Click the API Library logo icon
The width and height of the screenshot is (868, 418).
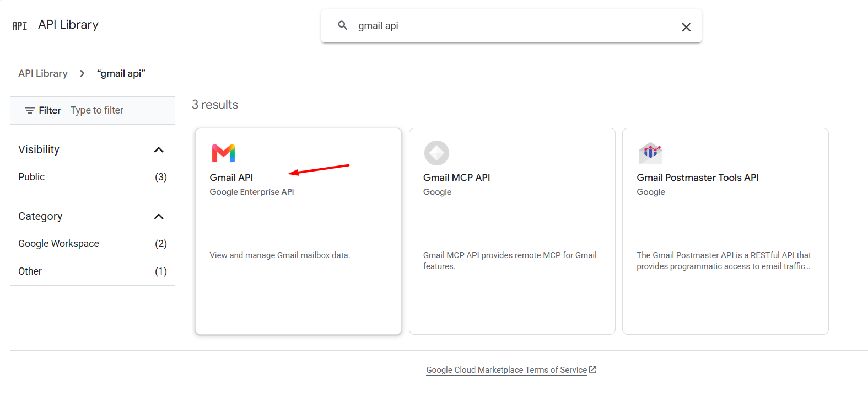[20, 26]
